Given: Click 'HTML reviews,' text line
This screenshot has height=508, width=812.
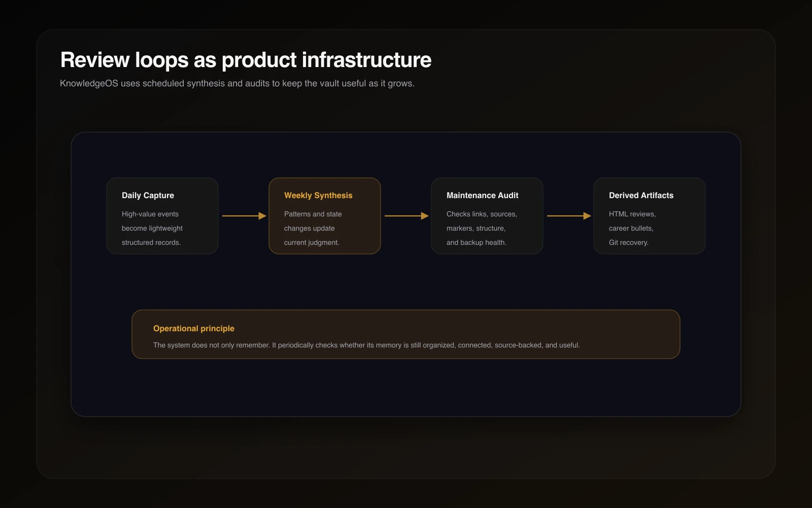Looking at the screenshot, I should pyautogui.click(x=632, y=214).
